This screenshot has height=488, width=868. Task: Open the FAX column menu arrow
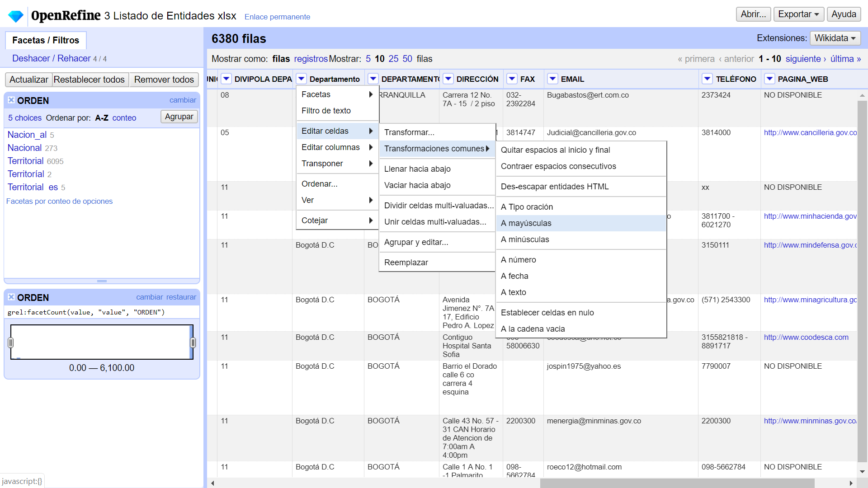coord(512,79)
